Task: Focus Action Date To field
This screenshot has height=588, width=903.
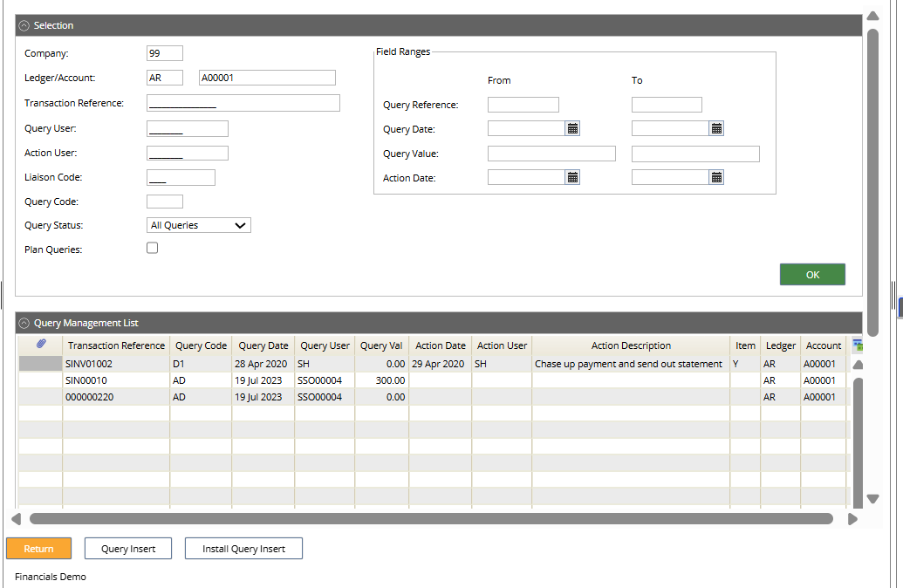Action: click(x=670, y=177)
